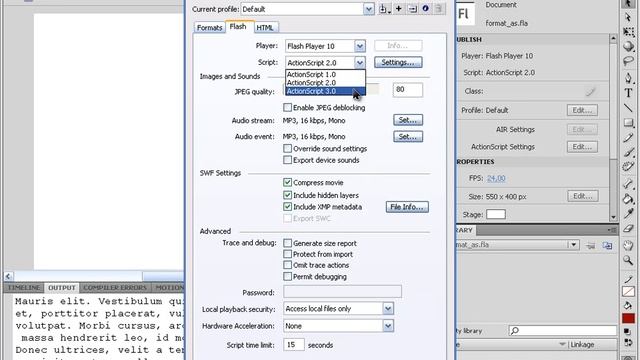Uncheck Include hidden layers

coord(287,195)
